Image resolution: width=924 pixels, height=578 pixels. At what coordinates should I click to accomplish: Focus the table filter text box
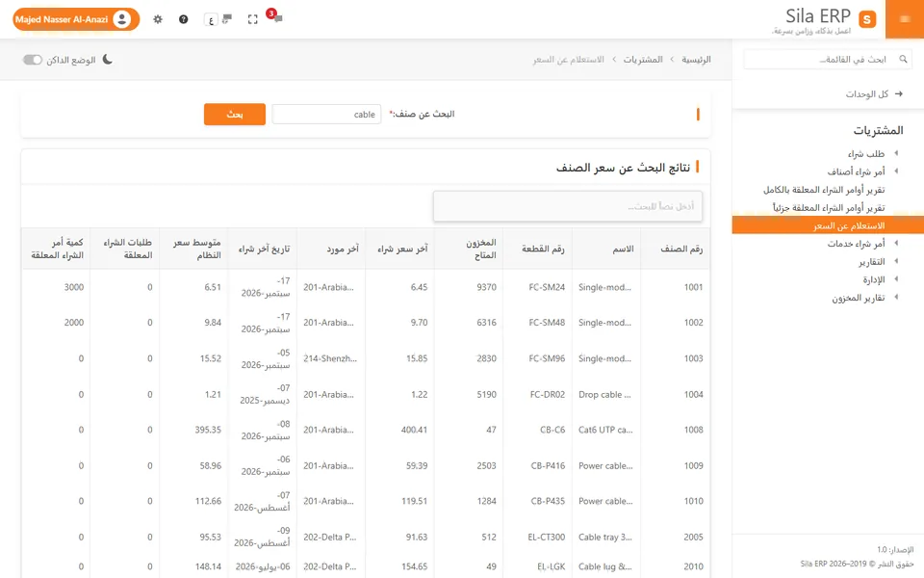tap(568, 206)
